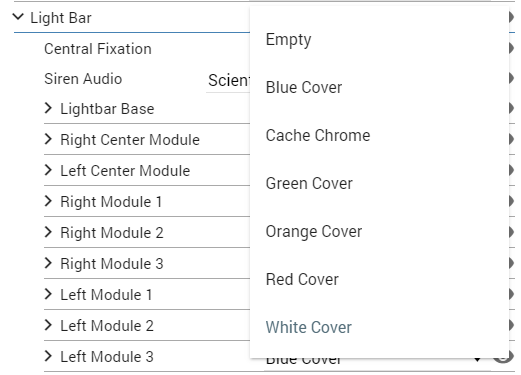Expand Left Module 2
This screenshot has height=375, width=521.
pos(48,325)
